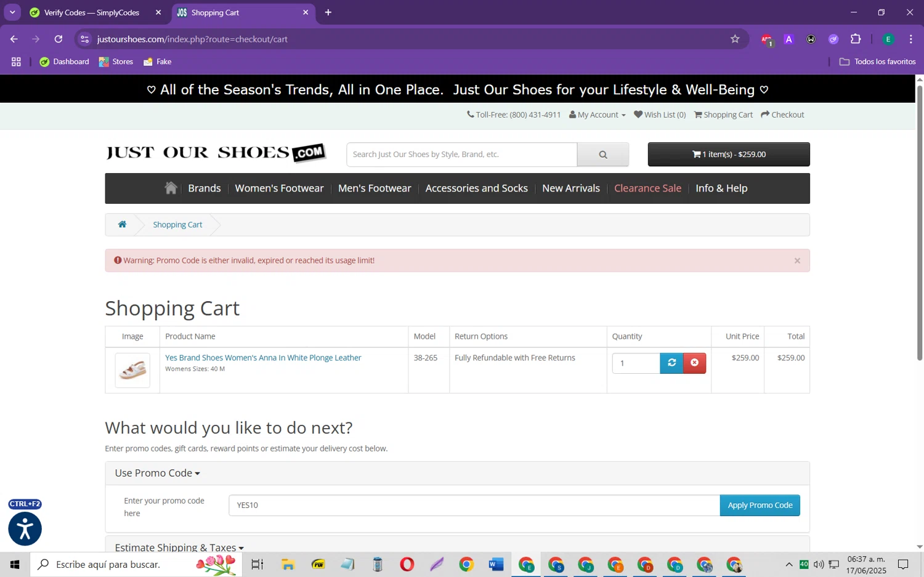Screen dimensions: 924x577
Task: View site information icon in address bar
Action: click(x=85, y=39)
